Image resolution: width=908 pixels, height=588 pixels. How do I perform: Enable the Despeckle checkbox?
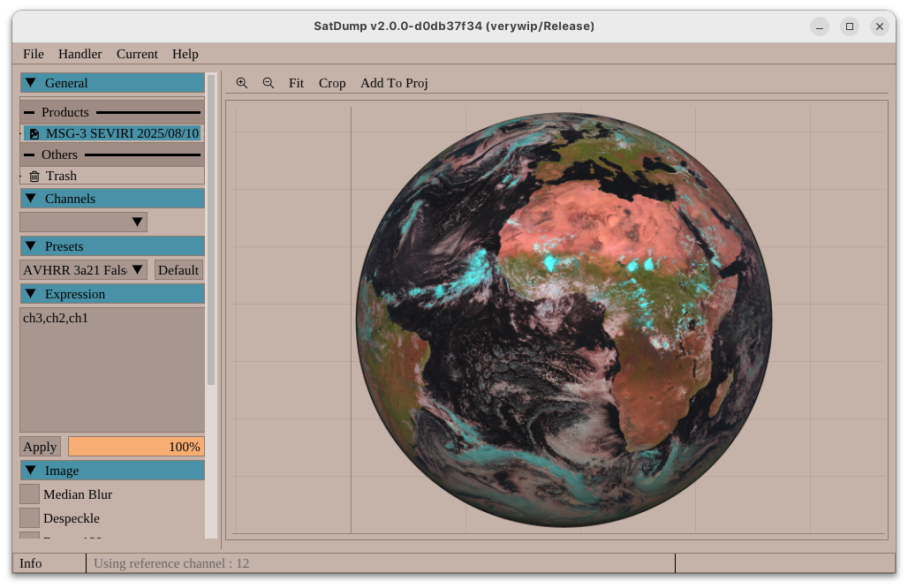point(30,518)
